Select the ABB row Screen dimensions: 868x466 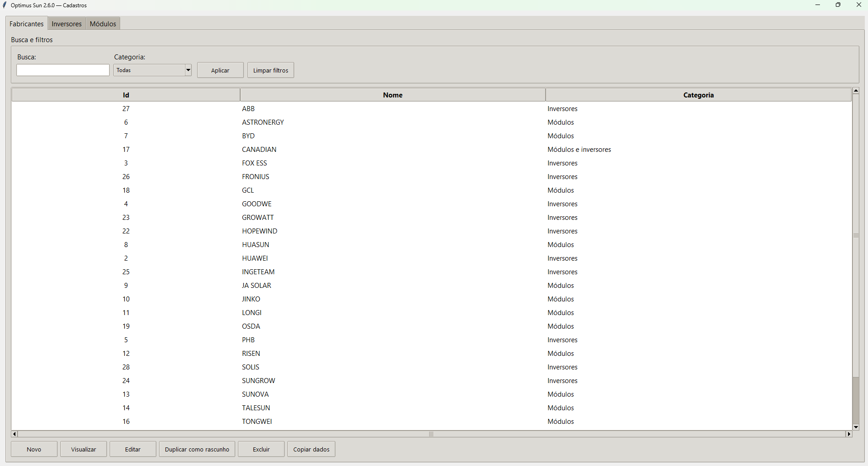[432, 109]
